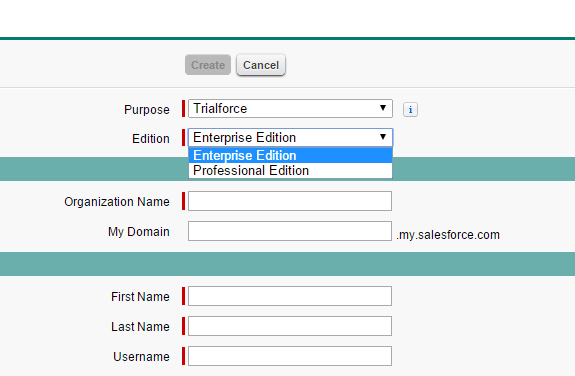
Task: Click the Edition field label
Action: pyautogui.click(x=151, y=139)
